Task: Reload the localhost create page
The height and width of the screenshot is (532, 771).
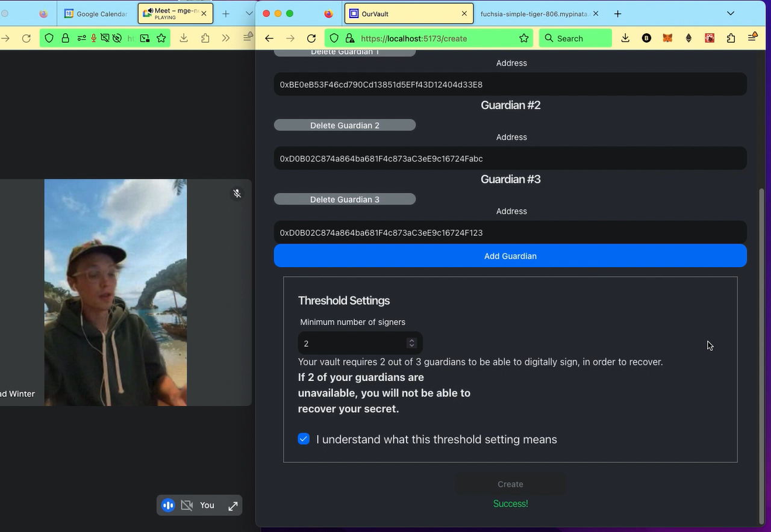Action: pos(311,39)
